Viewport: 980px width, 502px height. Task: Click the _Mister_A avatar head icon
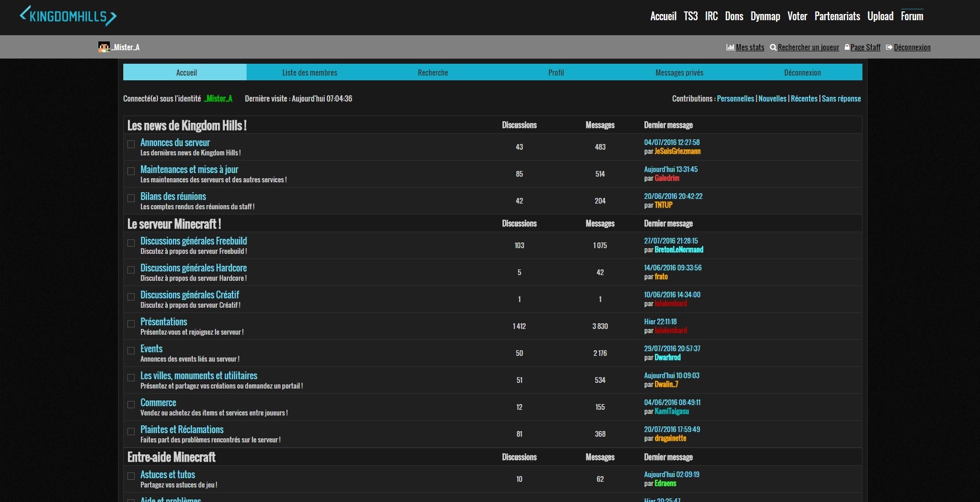(104, 47)
